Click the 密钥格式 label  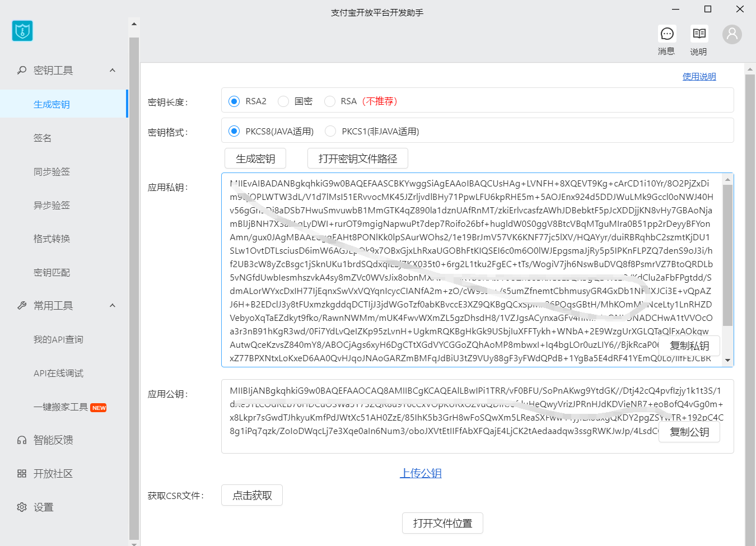pos(168,132)
